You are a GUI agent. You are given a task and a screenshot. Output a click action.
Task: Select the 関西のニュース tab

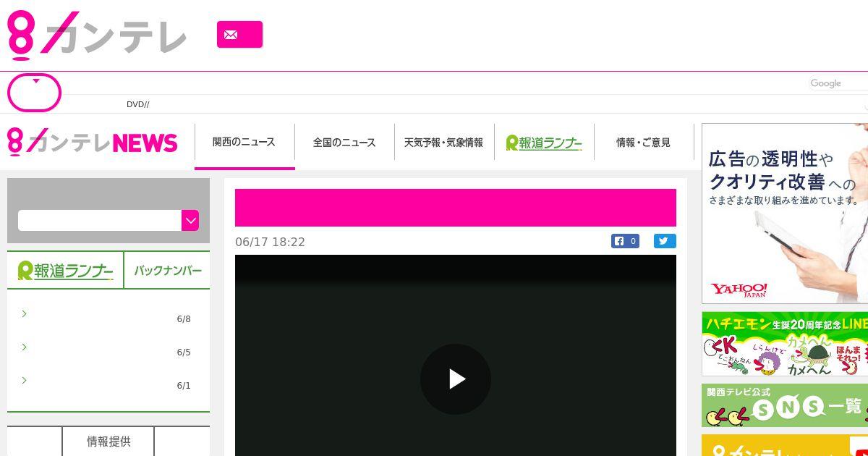[x=244, y=143]
